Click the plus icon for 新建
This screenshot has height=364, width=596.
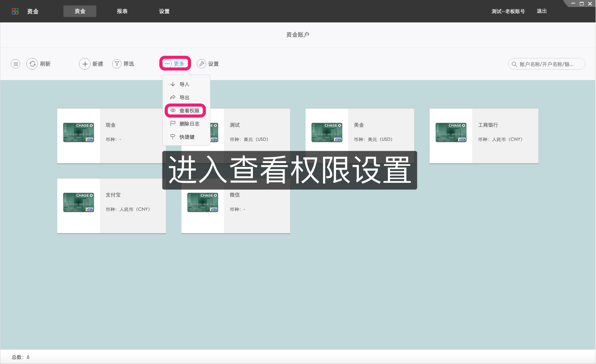coord(85,64)
